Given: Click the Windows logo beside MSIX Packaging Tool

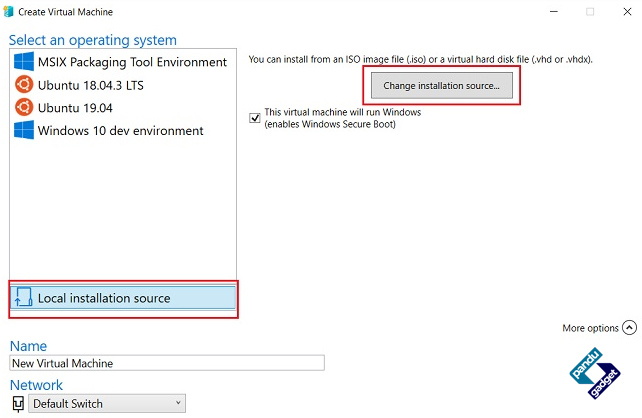Looking at the screenshot, I should 24,61.
